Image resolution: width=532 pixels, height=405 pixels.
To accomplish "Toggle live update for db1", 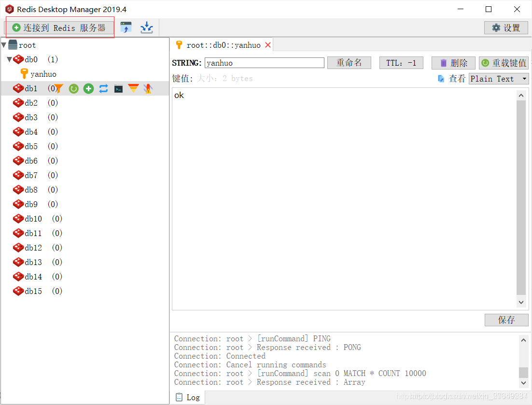I will [x=103, y=88].
